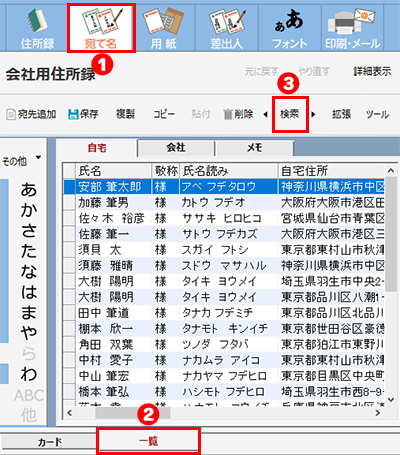Viewport: 400px width, 455px height.
Task: Switch to the カード view tab
Action: pos(49,442)
